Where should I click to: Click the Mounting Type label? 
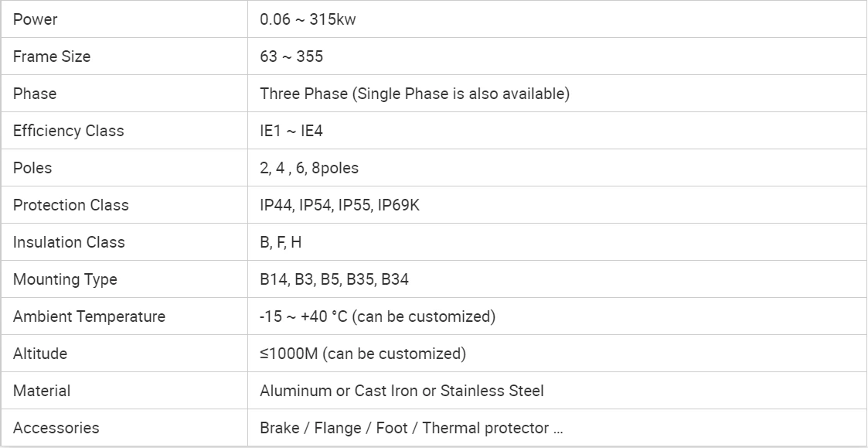pos(66,279)
